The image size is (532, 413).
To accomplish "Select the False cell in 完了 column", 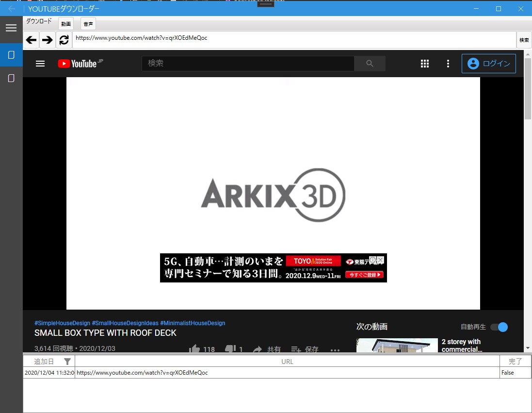I will (x=516, y=373).
